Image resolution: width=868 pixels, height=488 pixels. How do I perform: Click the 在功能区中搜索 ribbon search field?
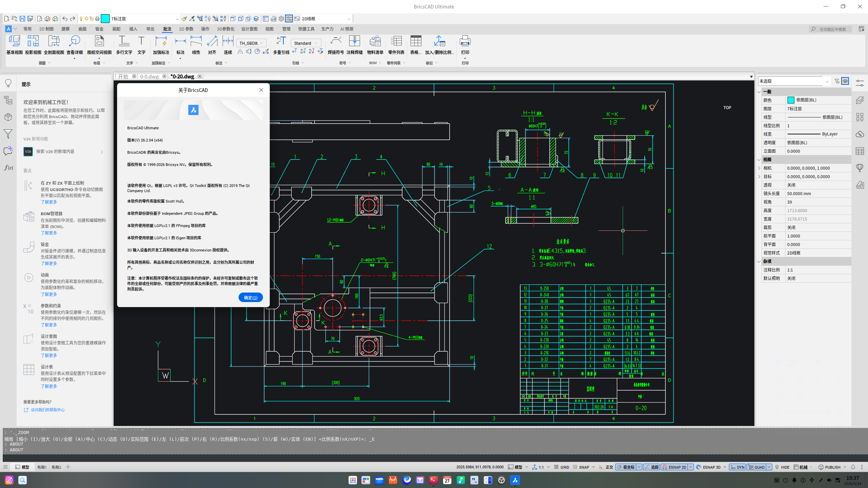tap(831, 29)
